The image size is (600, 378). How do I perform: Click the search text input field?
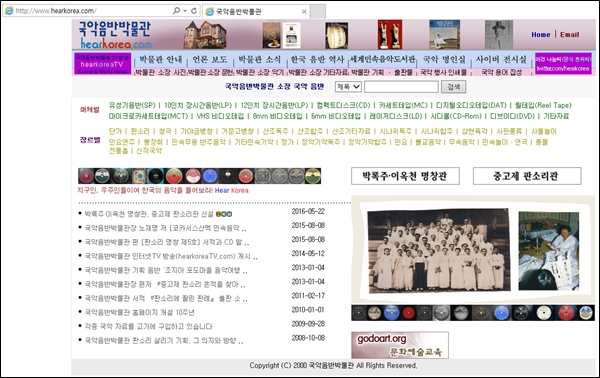coord(401,87)
